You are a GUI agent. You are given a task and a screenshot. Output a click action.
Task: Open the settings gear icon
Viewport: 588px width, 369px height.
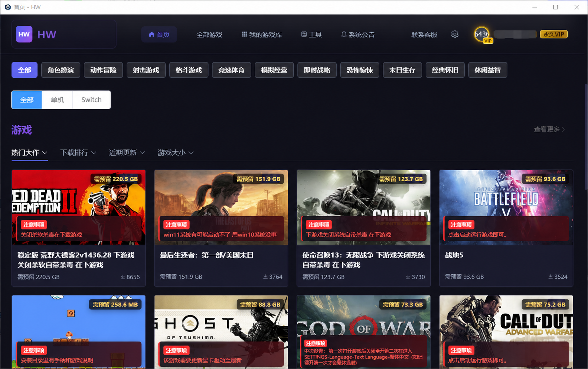coord(455,34)
